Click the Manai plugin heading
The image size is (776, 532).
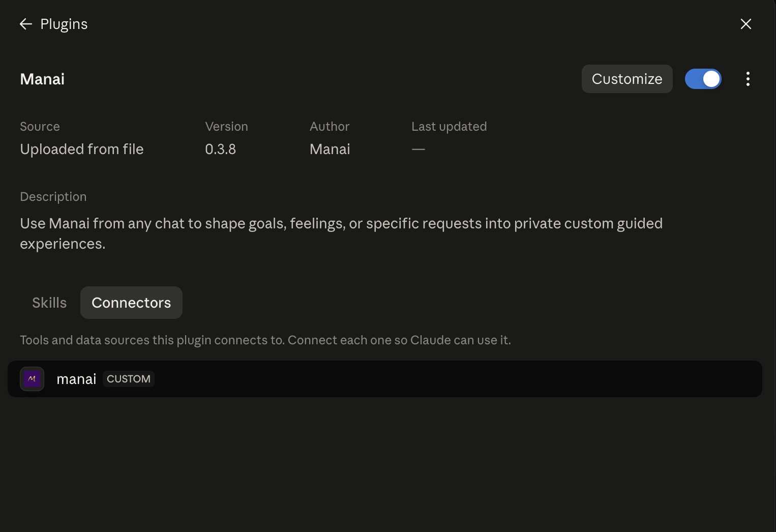pos(42,79)
